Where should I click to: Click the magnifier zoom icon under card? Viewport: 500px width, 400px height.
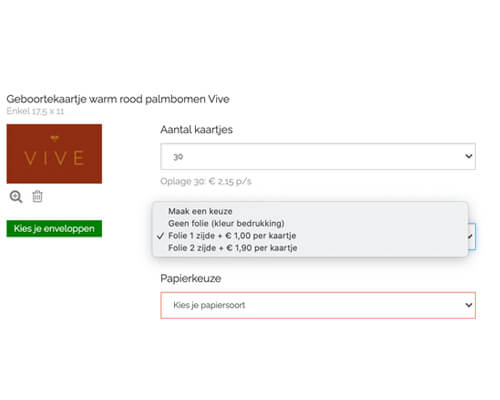tap(16, 197)
